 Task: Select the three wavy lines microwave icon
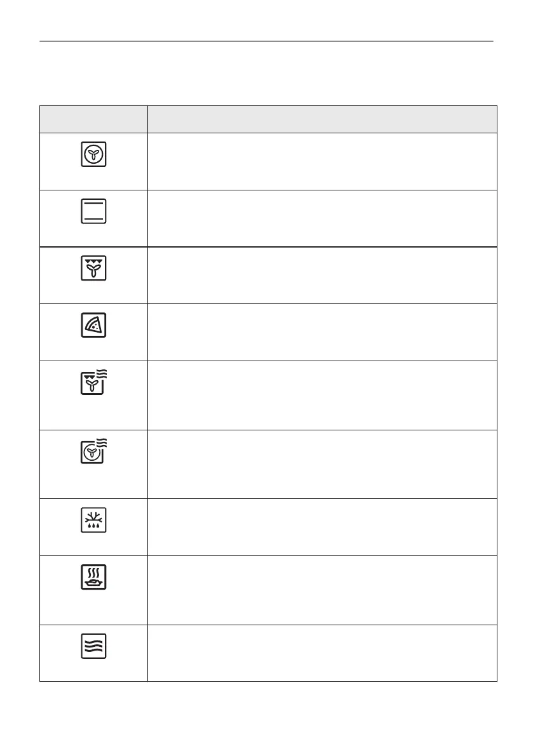point(93,646)
